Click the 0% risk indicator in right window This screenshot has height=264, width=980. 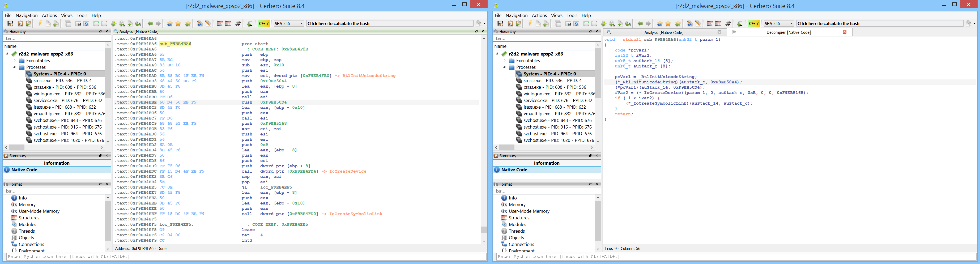pos(754,24)
